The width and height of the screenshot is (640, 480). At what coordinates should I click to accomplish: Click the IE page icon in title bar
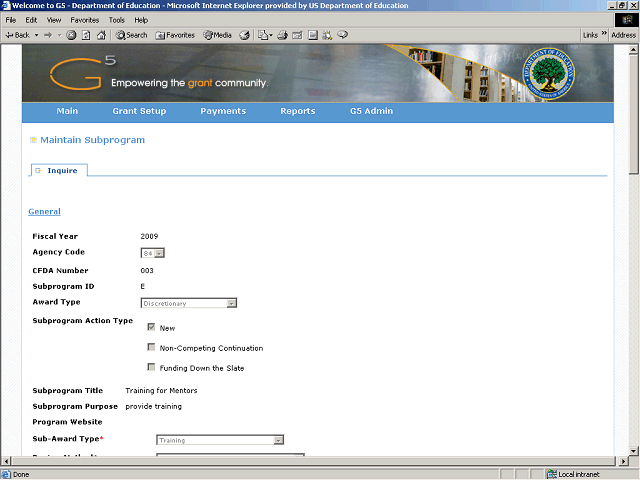coord(6,5)
